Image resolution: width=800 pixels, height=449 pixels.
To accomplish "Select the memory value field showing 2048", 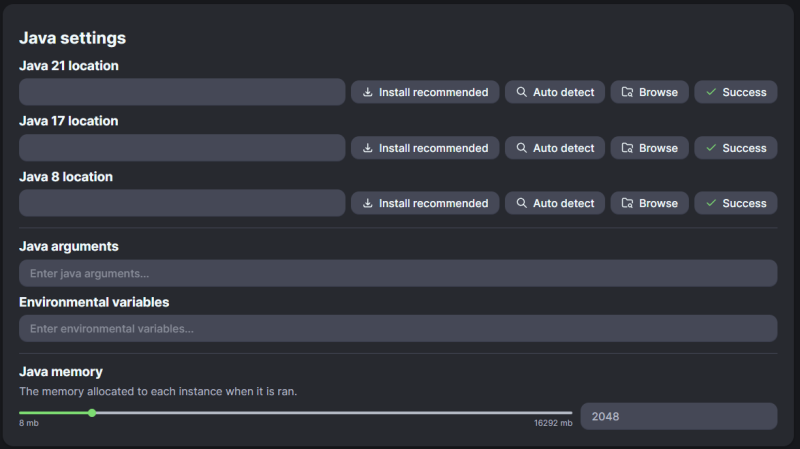I will pos(678,416).
